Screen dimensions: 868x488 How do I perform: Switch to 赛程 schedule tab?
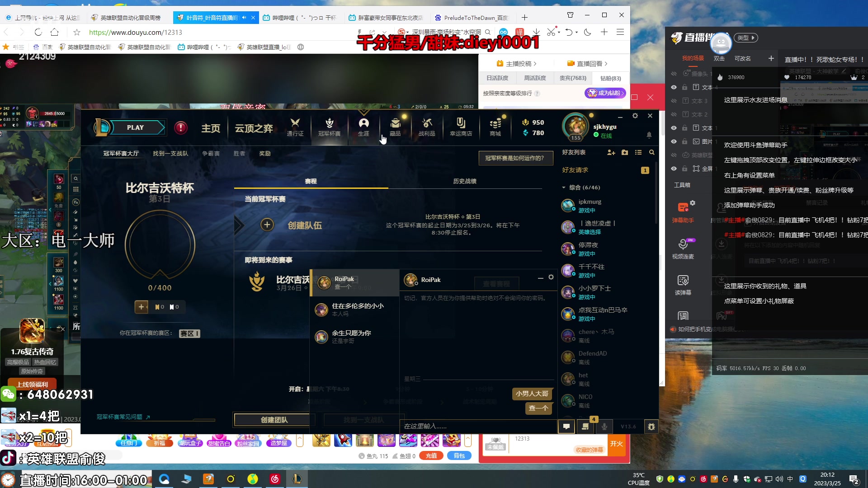[x=311, y=181]
